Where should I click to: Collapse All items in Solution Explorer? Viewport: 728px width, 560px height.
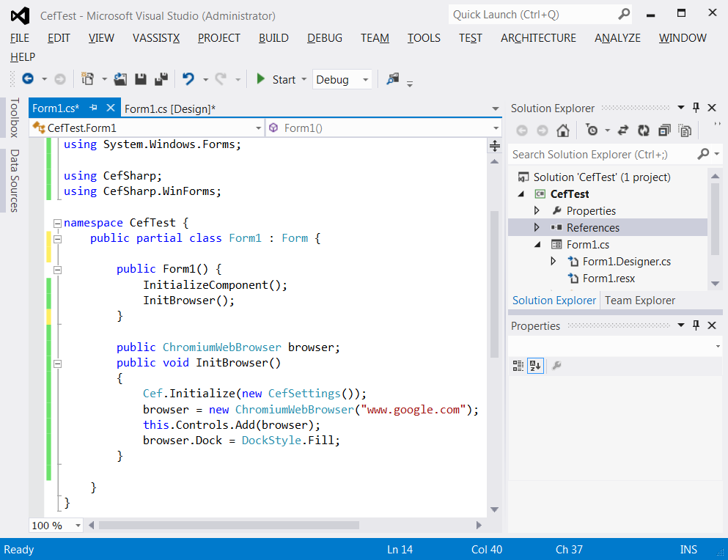click(663, 130)
